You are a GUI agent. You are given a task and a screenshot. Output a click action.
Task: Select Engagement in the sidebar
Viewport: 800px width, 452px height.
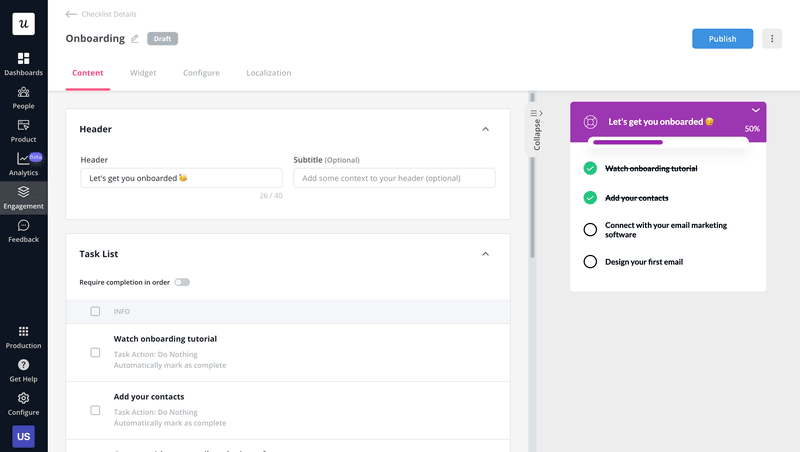point(23,198)
